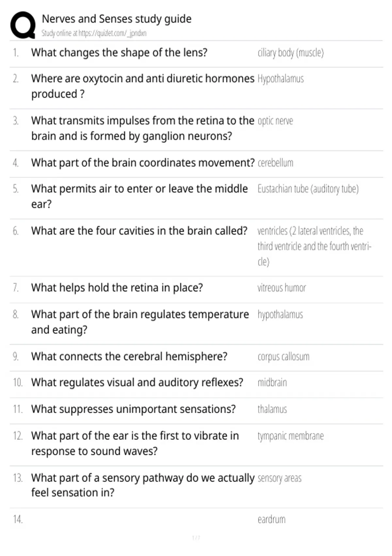Select the 'thalamus' answer
The height and width of the screenshot is (556, 392).
coord(272,409)
